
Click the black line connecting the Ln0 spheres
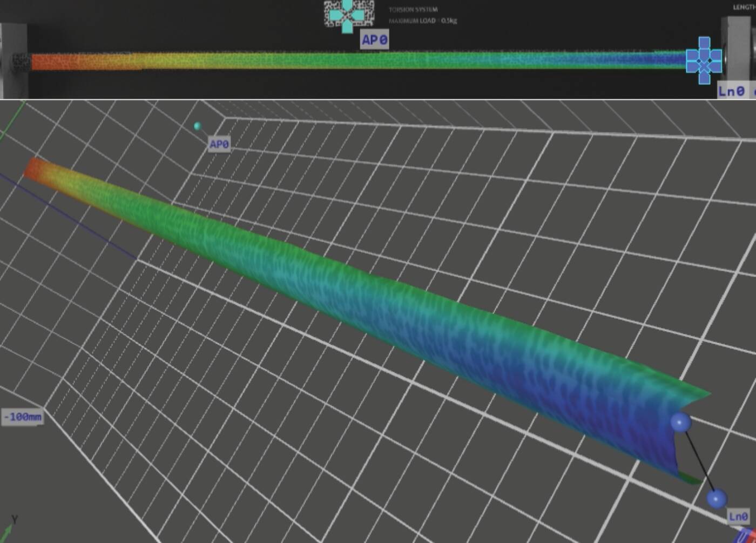click(698, 460)
